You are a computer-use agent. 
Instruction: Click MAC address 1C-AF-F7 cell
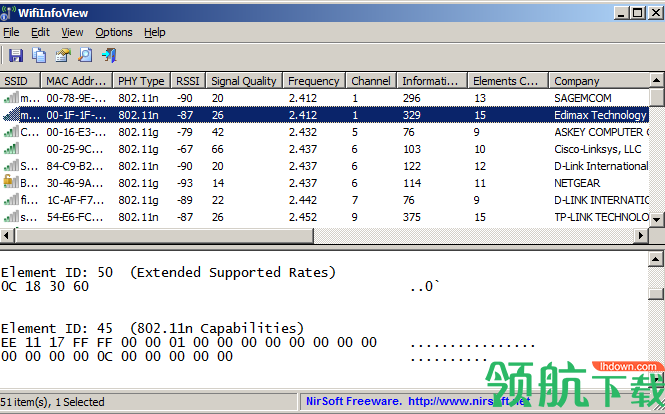[x=75, y=200]
